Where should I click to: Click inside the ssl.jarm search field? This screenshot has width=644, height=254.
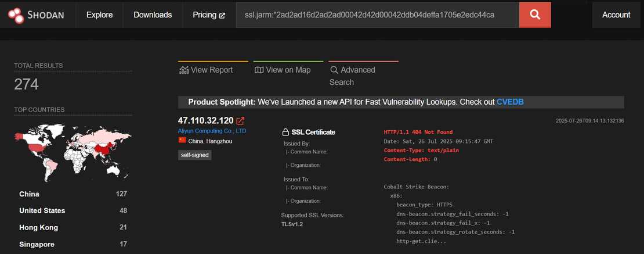(377, 15)
